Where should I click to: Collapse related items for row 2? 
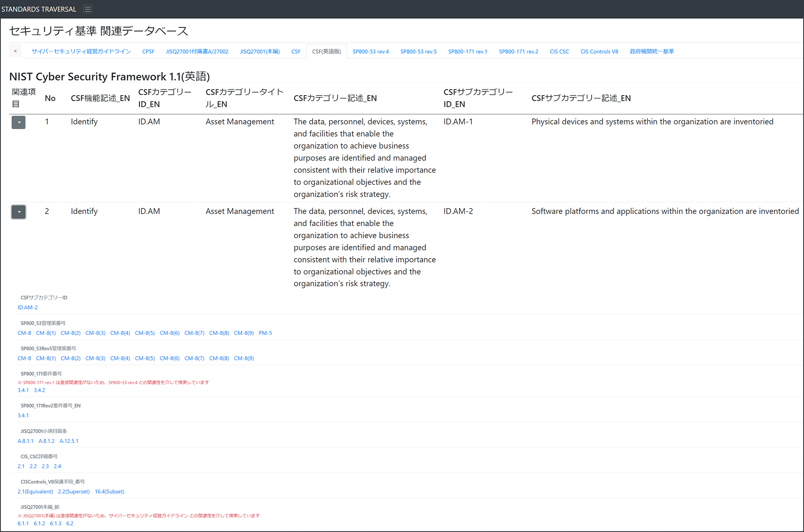pos(19,212)
